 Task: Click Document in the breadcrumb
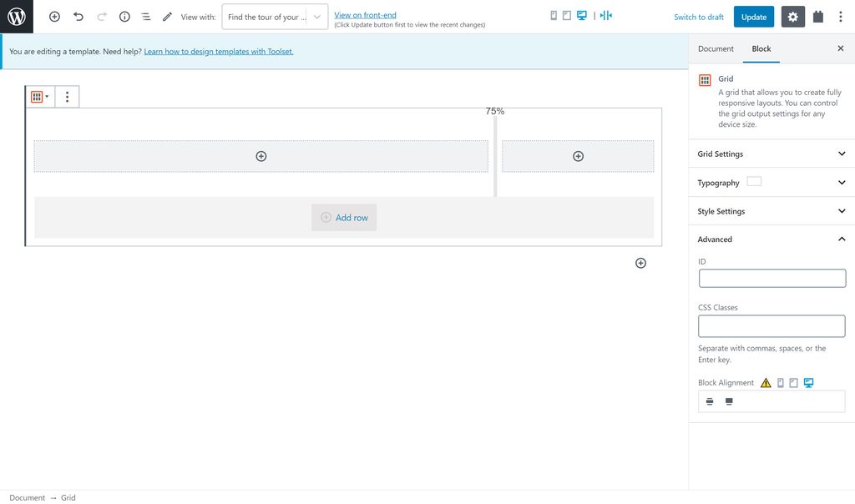[x=28, y=497]
